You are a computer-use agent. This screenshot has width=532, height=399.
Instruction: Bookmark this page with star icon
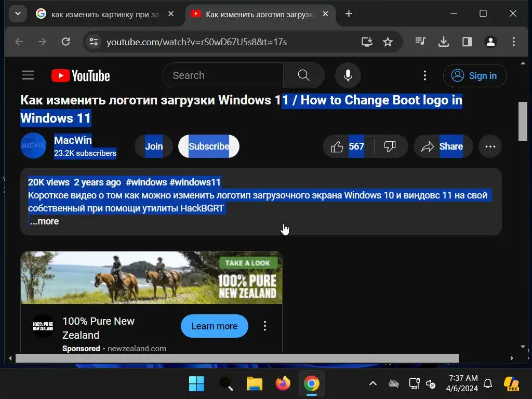tap(388, 42)
